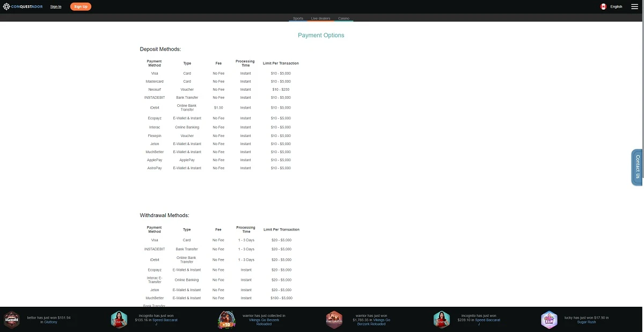Image resolution: width=644 pixels, height=332 pixels.
Task: Open Vikings Go Berzerk thumbnail with x50 badge
Action: [226, 320]
